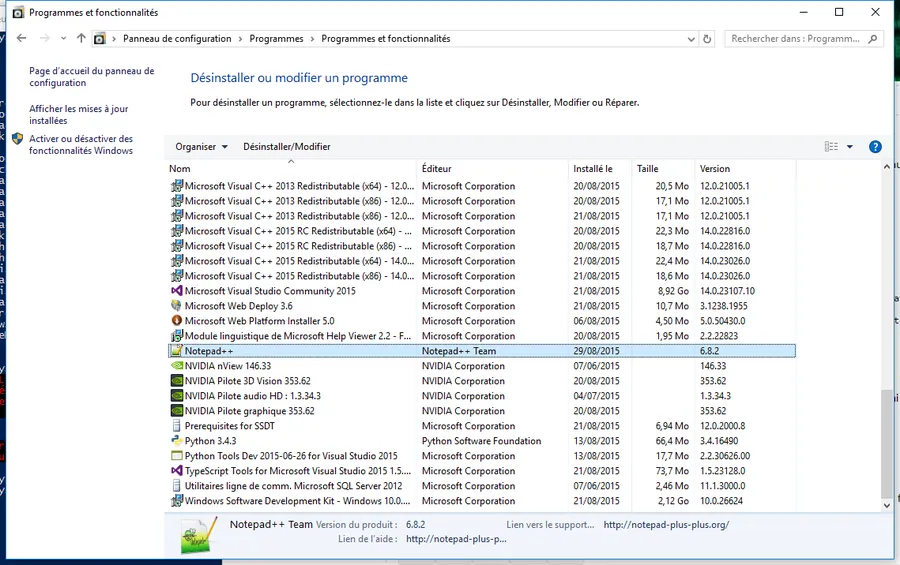900x565 pixels.
Task: Click the Notepad++ program icon in list
Action: point(177,351)
